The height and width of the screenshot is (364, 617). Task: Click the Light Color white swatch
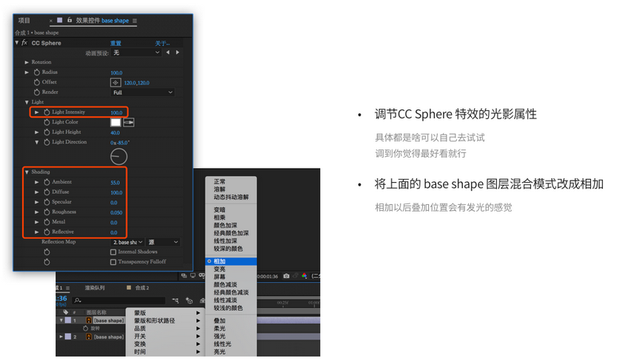click(x=116, y=122)
